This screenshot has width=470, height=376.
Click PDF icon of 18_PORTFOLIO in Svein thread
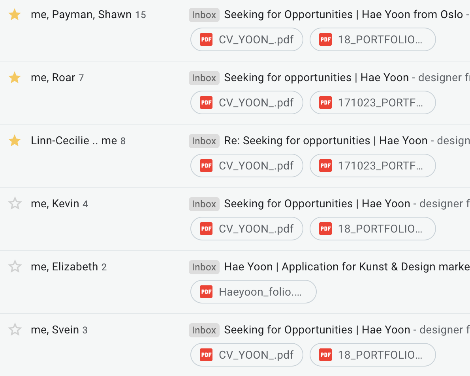pos(326,355)
